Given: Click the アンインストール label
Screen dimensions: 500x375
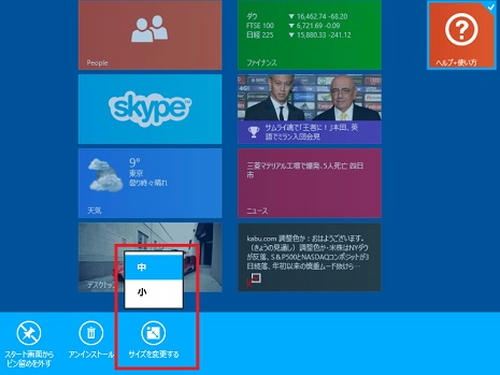Looking at the screenshot, I should [x=91, y=354].
